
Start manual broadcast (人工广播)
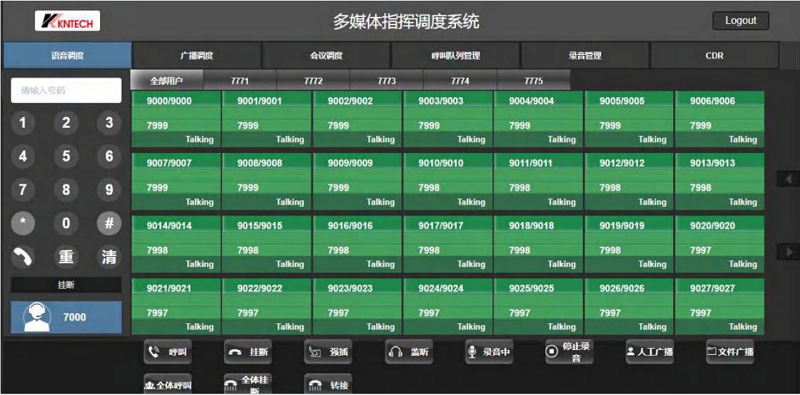coord(649,352)
